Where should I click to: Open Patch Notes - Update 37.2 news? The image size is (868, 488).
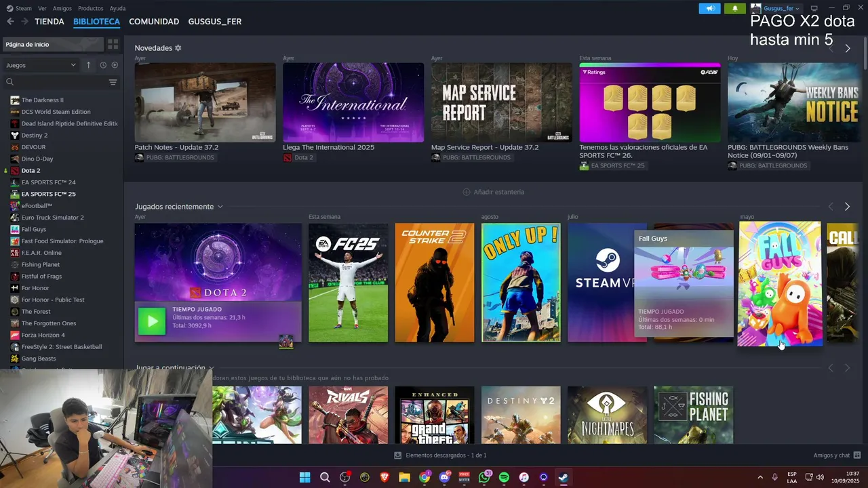click(x=205, y=102)
